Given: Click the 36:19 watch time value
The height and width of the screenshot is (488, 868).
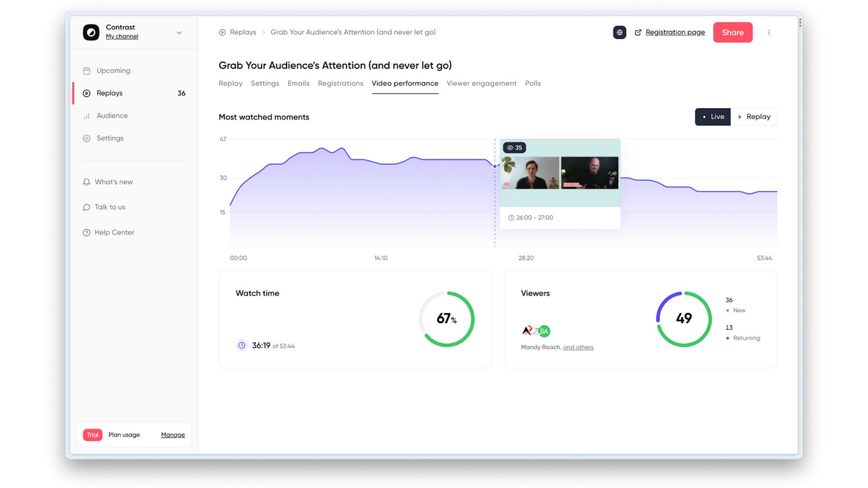Looking at the screenshot, I should point(261,345).
